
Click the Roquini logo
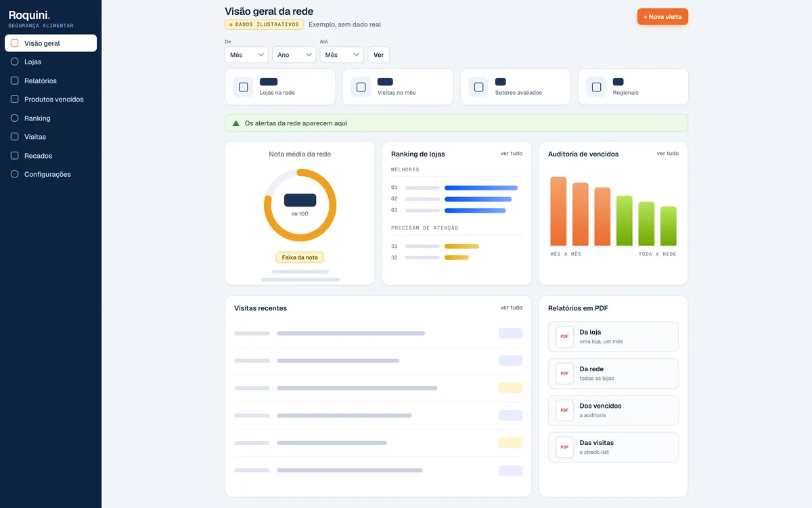pos(29,15)
